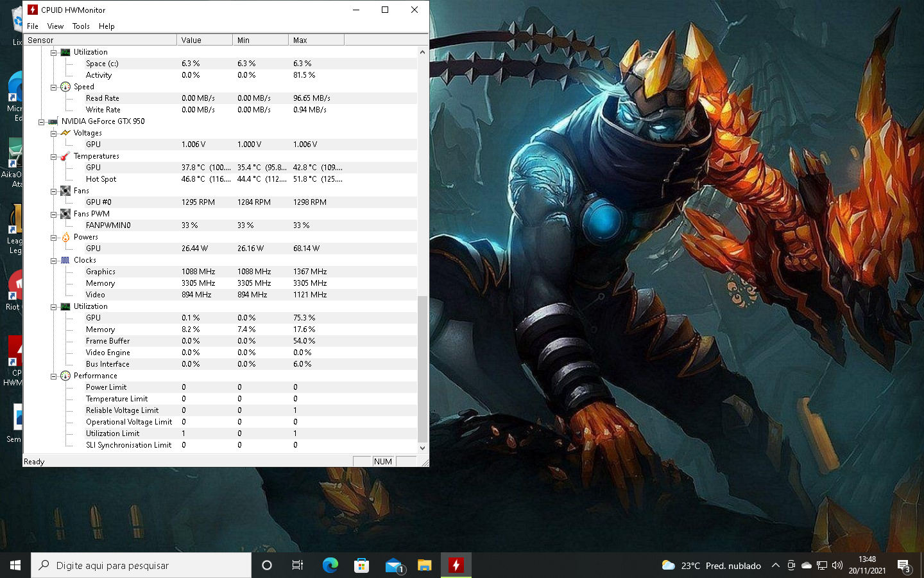Click the Powers flame icon
The image size is (924, 578).
tap(65, 237)
